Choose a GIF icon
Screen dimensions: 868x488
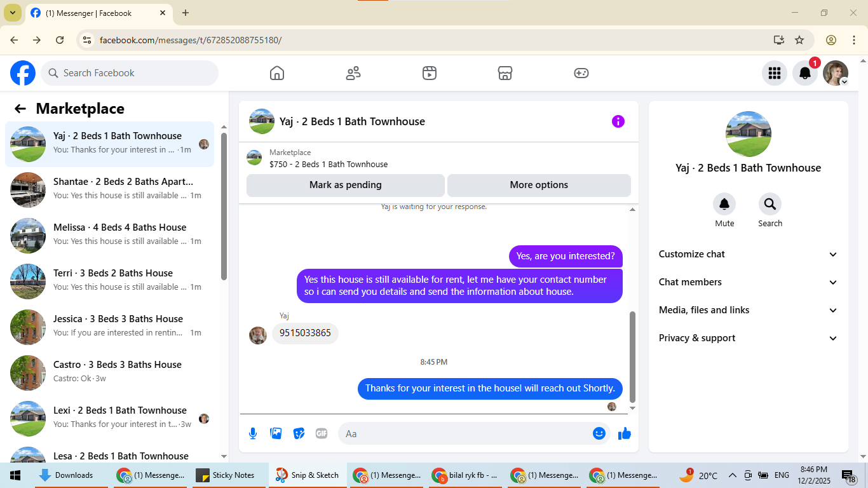pyautogui.click(x=322, y=433)
